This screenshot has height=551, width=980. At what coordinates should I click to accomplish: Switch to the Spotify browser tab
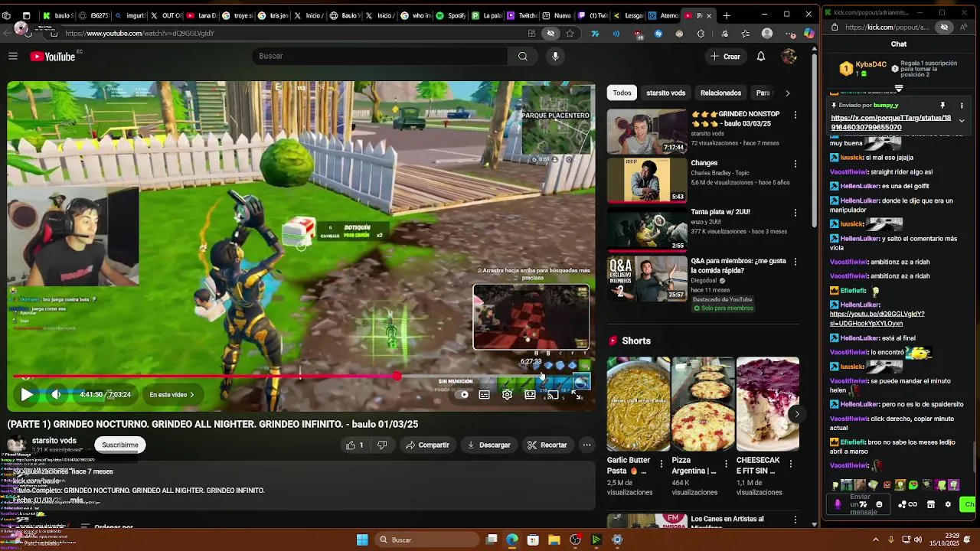[x=452, y=15]
